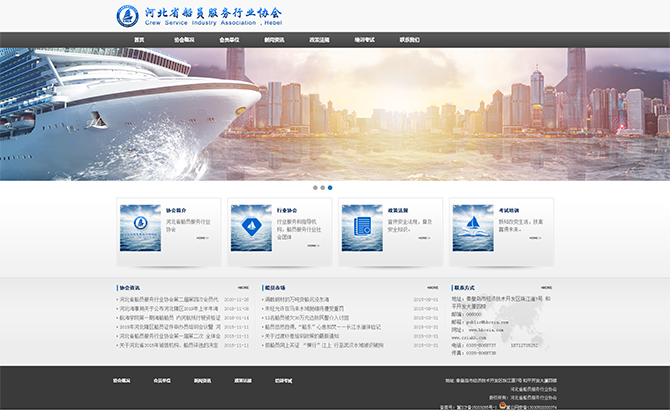Image resolution: width=670 pixels, height=412 pixels.
Task: Click the cruise ship banner image
Action: click(120, 110)
